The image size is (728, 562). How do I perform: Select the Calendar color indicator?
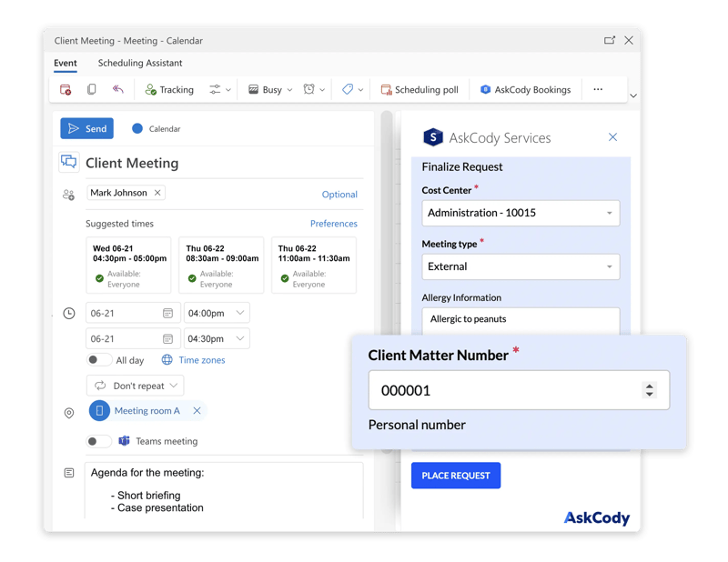(x=137, y=128)
